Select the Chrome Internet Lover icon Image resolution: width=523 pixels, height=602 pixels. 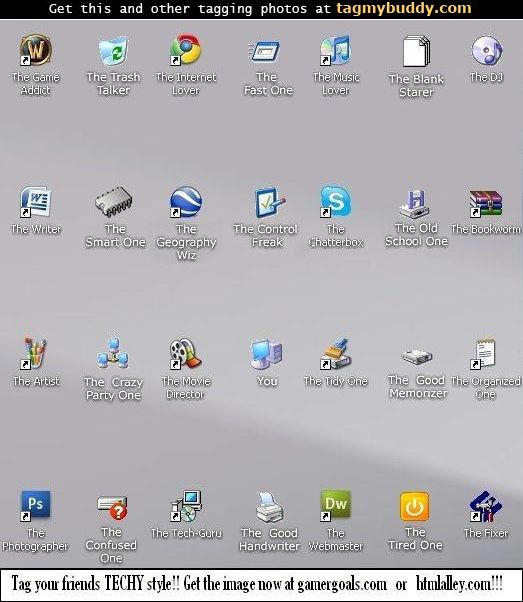185,50
